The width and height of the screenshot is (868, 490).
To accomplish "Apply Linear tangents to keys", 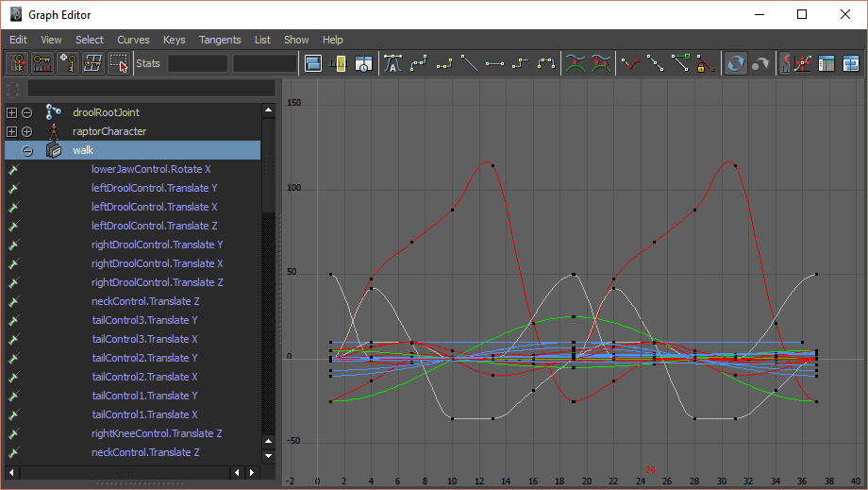I will click(x=469, y=63).
